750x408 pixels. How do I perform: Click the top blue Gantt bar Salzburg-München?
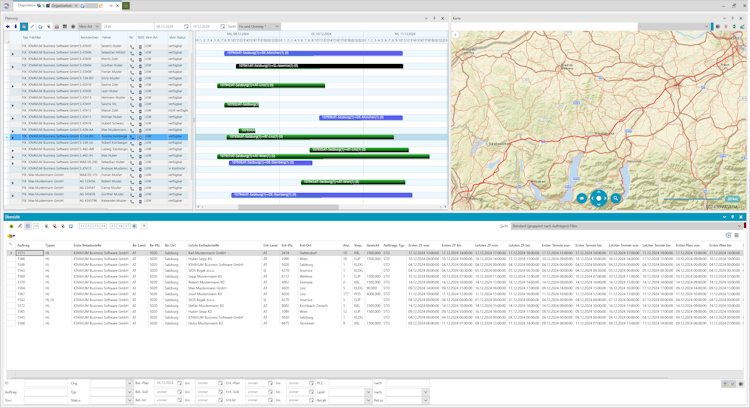click(313, 53)
